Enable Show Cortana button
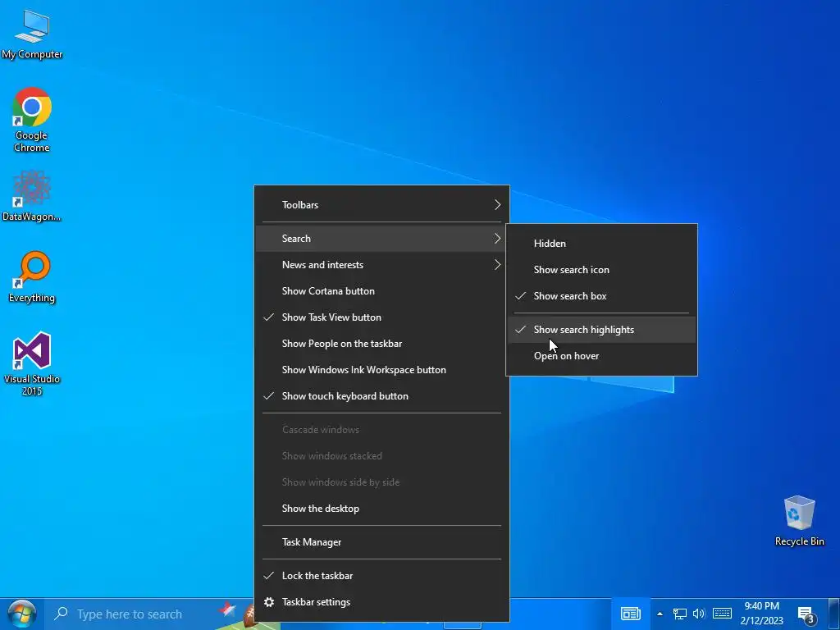The height and width of the screenshot is (630, 840). coord(381,291)
